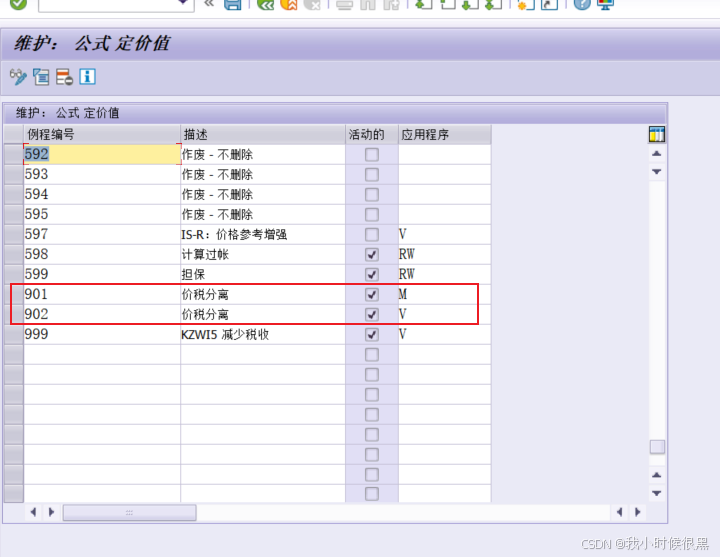The width and height of the screenshot is (720, 557).
Task: Tick the 活动的 checkbox for routine 592
Action: tap(372, 155)
